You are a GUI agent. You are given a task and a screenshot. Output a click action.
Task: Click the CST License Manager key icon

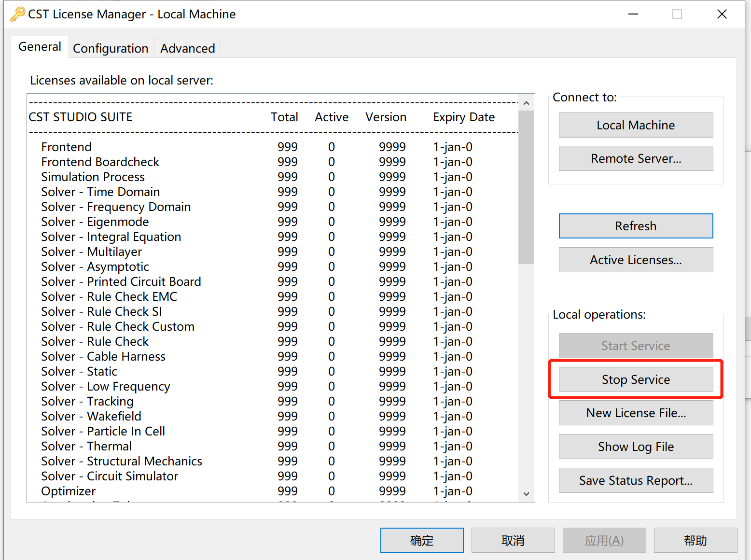pyautogui.click(x=17, y=14)
